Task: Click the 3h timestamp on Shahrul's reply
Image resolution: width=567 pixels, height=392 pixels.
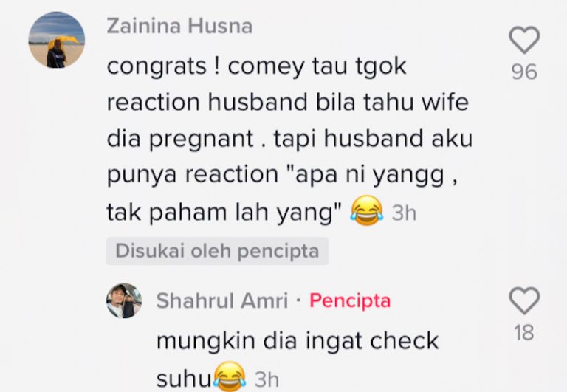Action: point(267,379)
